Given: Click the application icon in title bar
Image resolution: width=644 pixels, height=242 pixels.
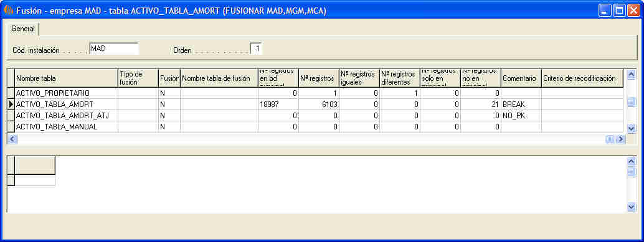Looking at the screenshot, I should (8, 11).
